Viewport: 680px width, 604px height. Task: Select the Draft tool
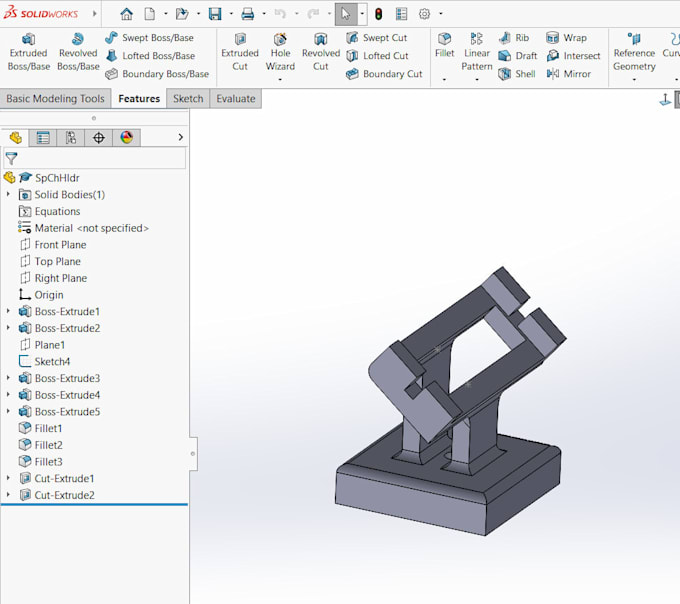click(518, 56)
